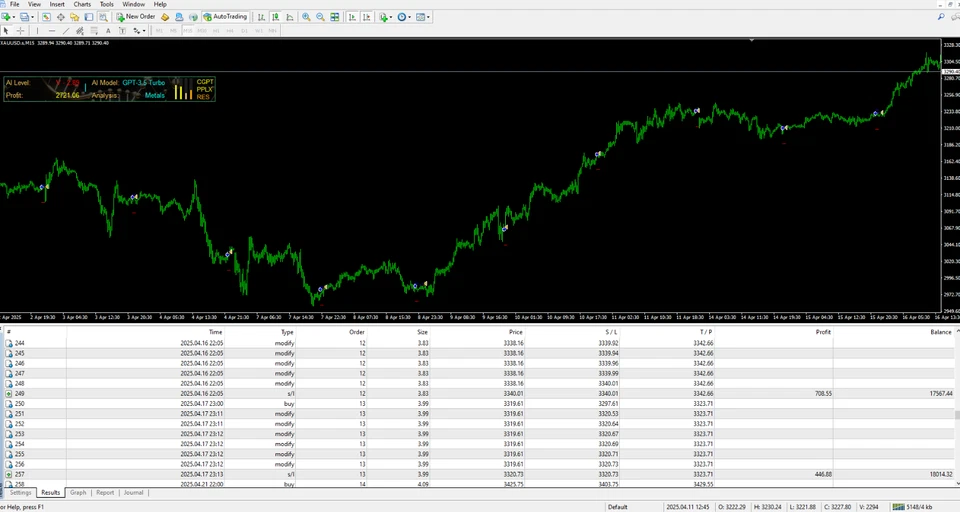Image resolution: width=960 pixels, height=512 pixels.
Task: Open the Profiles toolbar icon
Action: 24,17
